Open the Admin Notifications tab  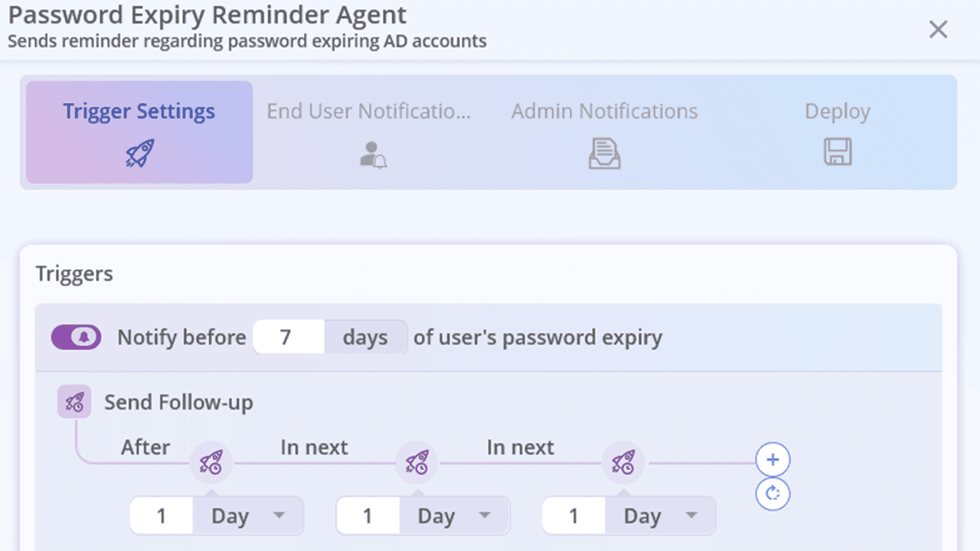pyautogui.click(x=604, y=111)
